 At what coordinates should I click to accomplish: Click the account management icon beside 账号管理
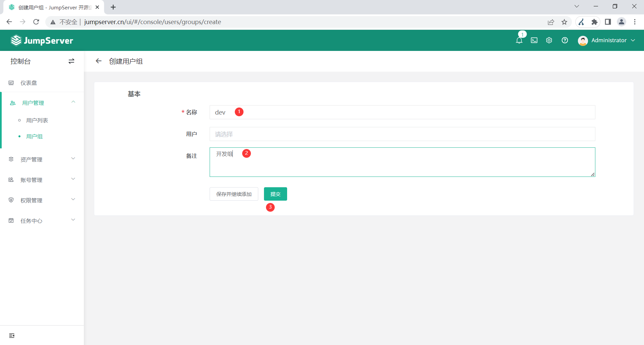click(11, 180)
